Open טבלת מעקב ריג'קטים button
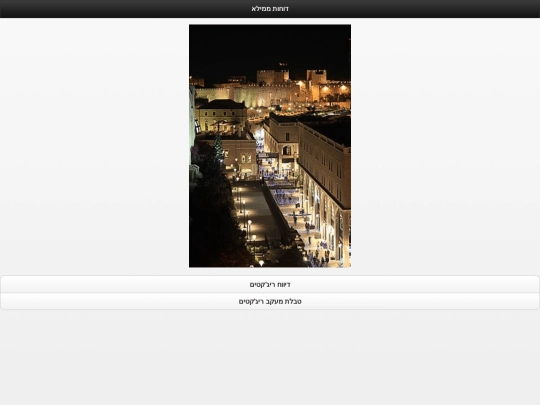This screenshot has width=540, height=405. (x=270, y=301)
